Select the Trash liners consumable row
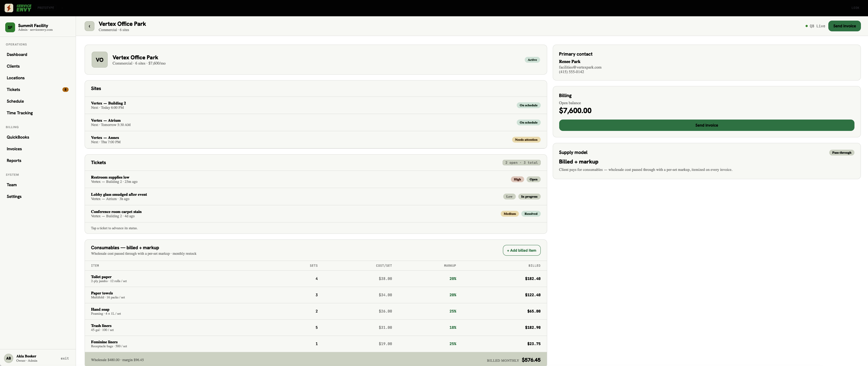 point(316,328)
